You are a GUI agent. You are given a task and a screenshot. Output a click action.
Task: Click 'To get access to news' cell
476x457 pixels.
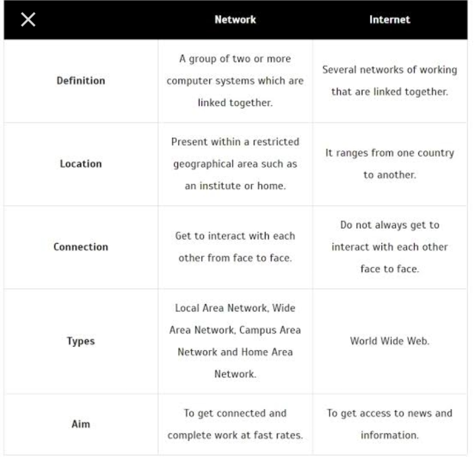(390, 424)
